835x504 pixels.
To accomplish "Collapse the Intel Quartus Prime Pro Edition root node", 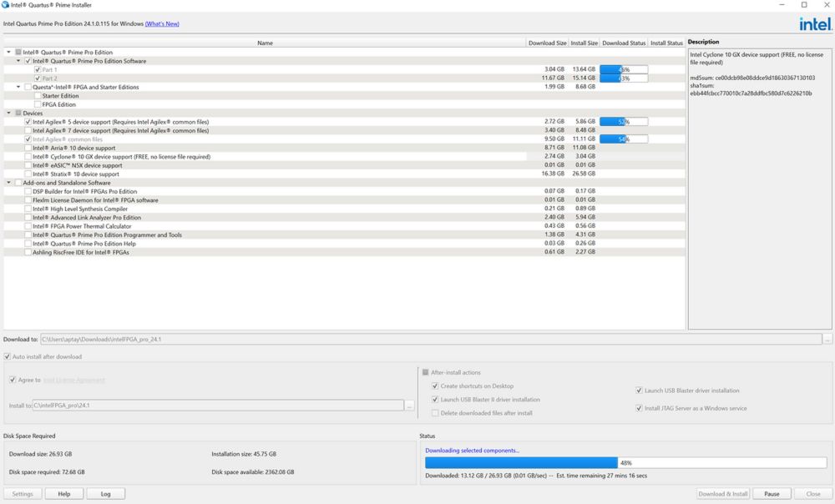I will (x=8, y=53).
